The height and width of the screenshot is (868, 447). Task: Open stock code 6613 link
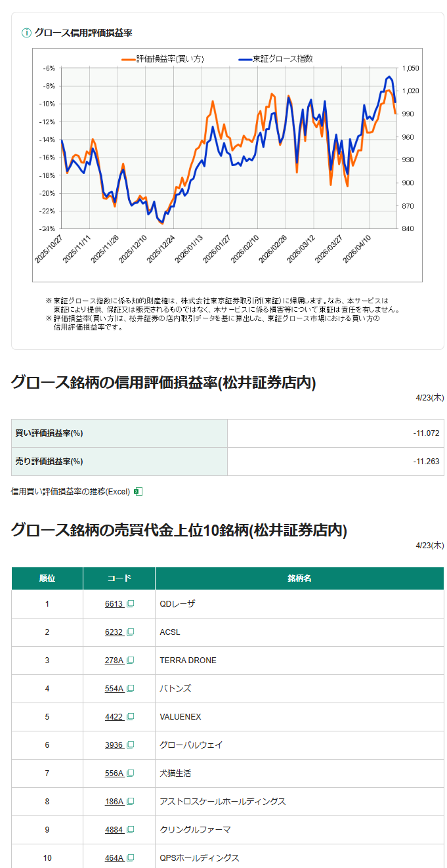tap(114, 604)
